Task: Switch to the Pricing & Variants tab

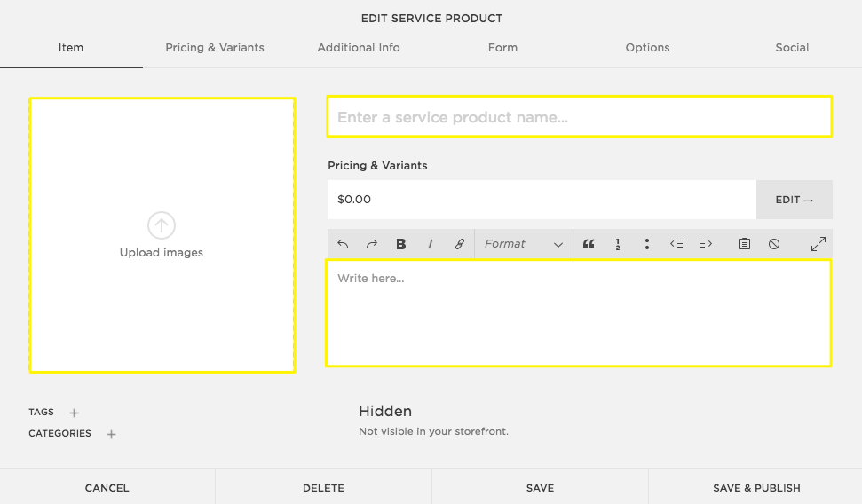Action: 215,48
